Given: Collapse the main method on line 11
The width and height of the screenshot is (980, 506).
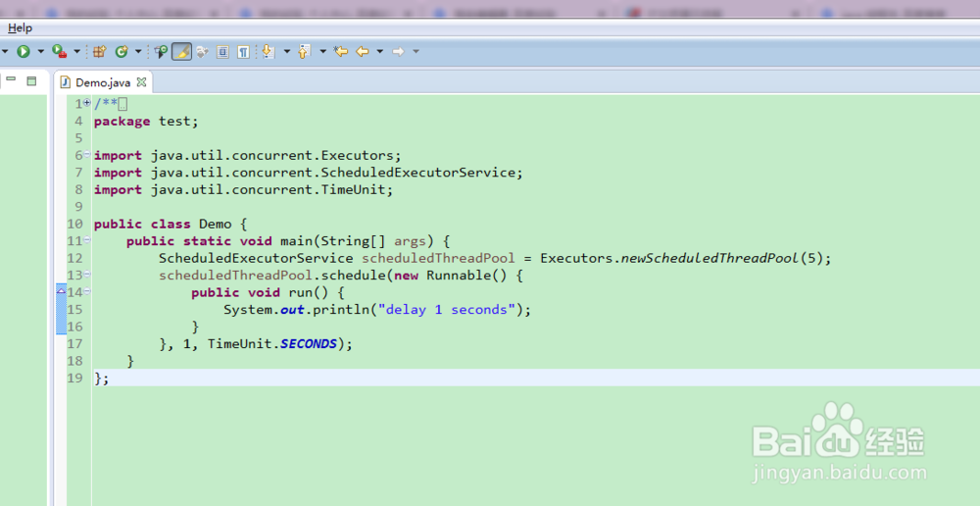Looking at the screenshot, I should point(87,239).
